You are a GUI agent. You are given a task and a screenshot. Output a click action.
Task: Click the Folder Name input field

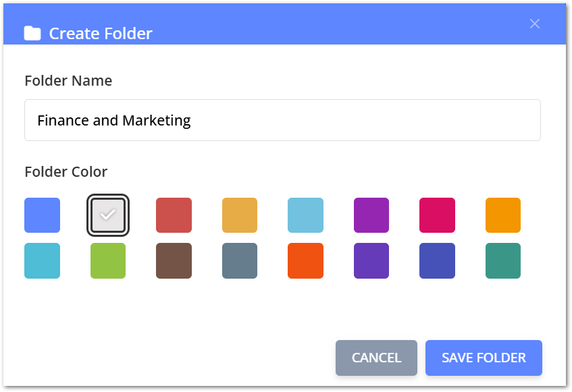click(282, 120)
